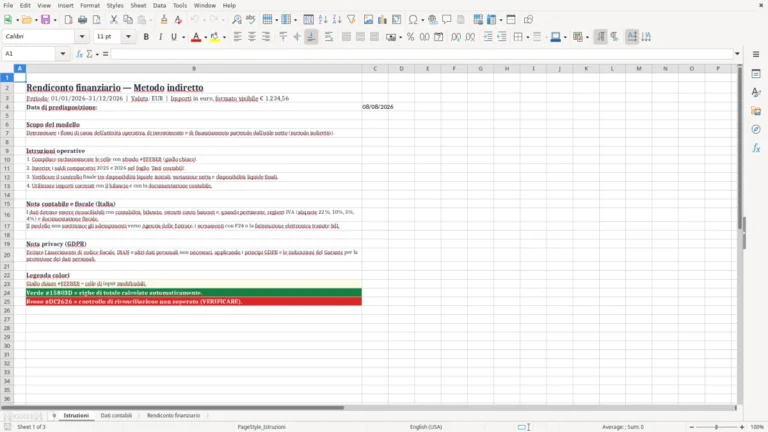
Task: Open the font size dropdown
Action: point(128,36)
